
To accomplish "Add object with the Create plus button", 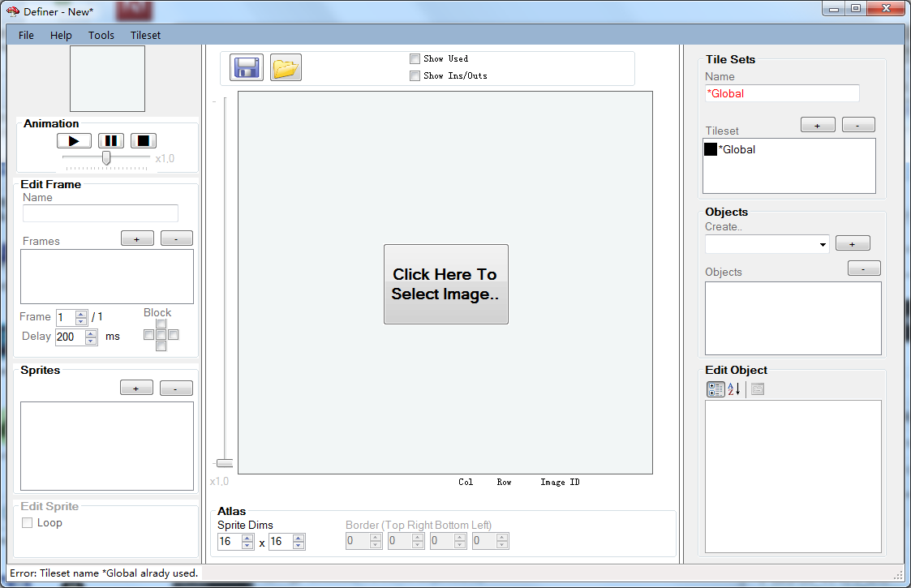I will [853, 243].
